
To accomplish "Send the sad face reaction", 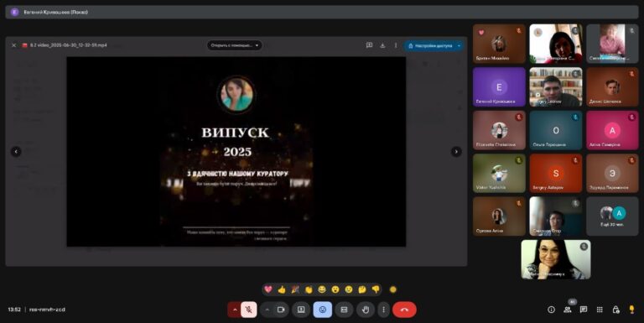I will [349, 289].
